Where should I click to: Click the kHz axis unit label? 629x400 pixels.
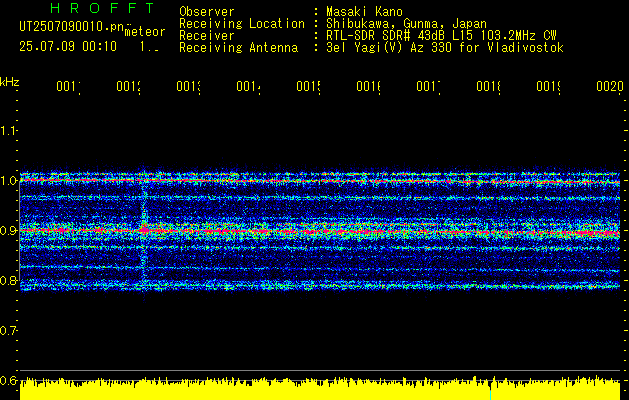(x=9, y=82)
